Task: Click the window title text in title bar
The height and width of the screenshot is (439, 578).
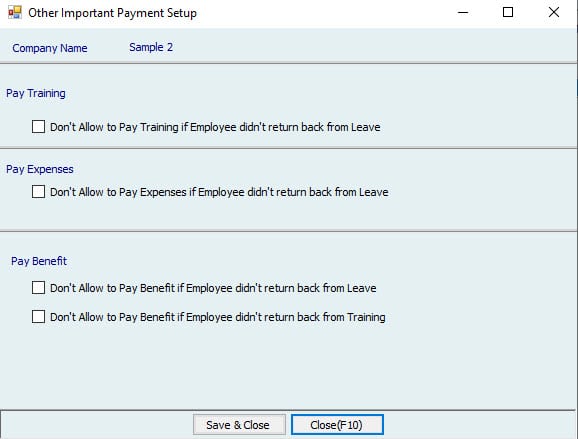Action: [112, 13]
